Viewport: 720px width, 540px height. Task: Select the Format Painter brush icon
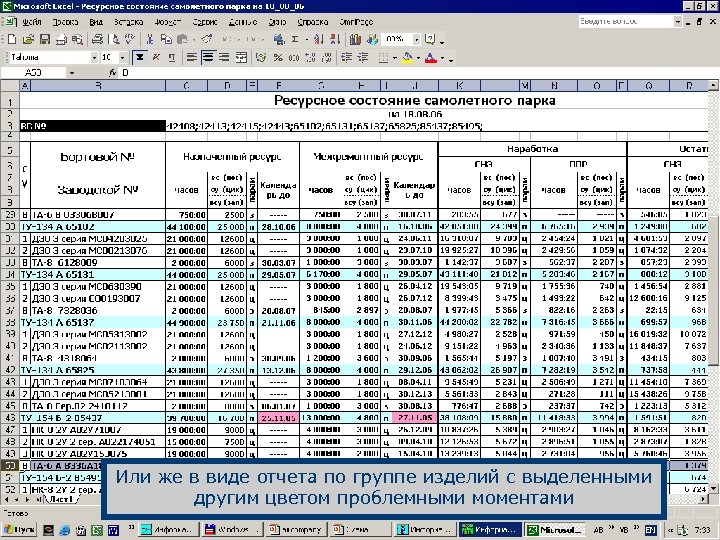point(207,39)
